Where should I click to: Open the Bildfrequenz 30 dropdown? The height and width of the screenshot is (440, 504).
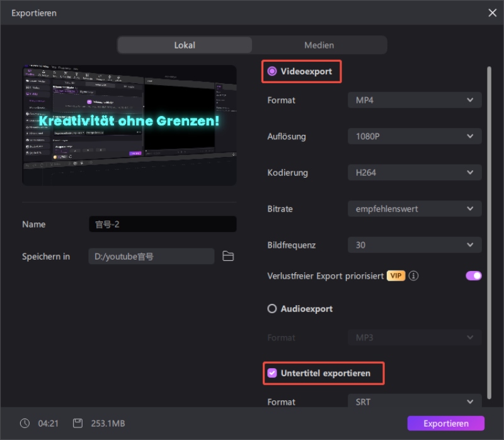(x=415, y=245)
